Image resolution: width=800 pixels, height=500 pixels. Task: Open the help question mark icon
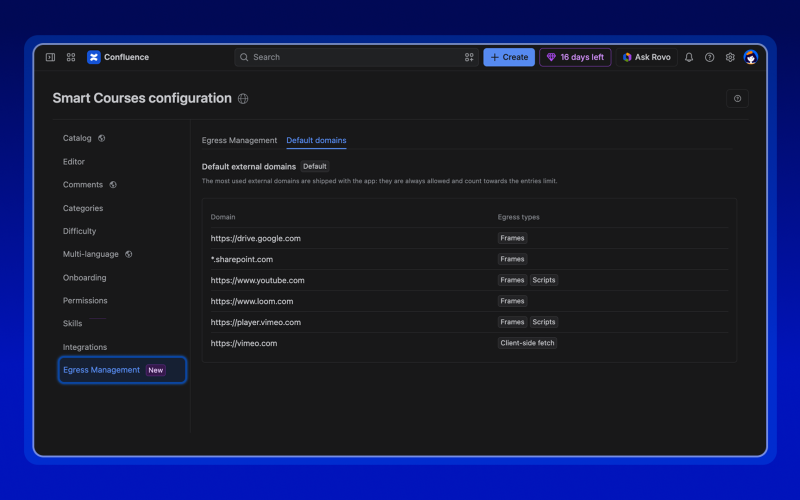click(709, 57)
